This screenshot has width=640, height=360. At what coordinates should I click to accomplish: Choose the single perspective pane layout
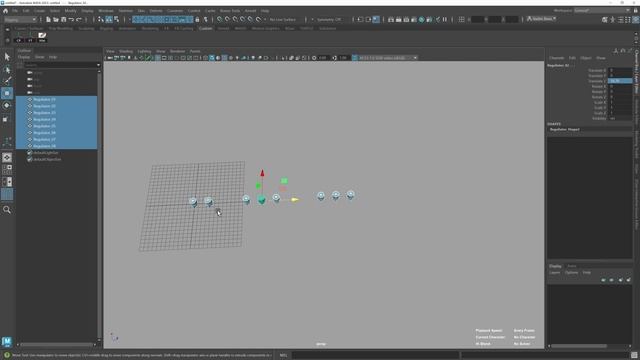[x=7, y=158]
